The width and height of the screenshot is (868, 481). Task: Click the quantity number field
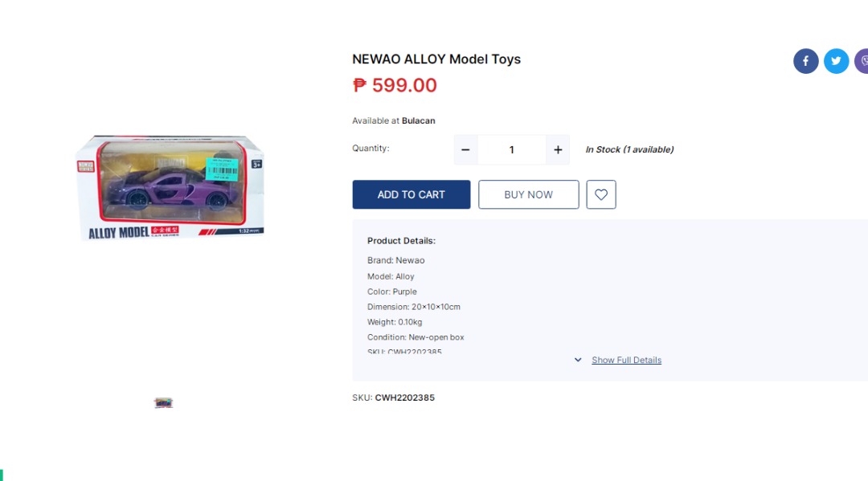(511, 150)
